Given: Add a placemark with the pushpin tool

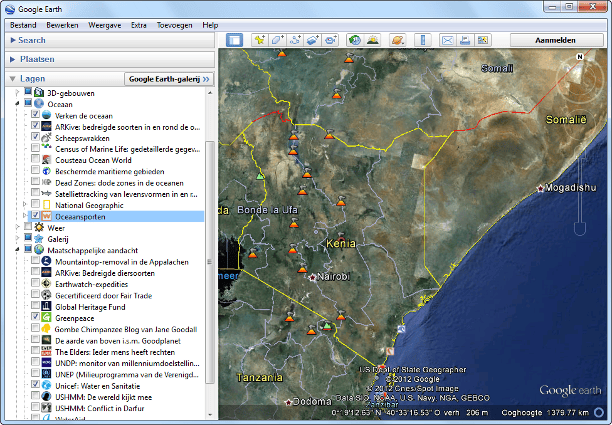Looking at the screenshot, I should coord(261,40).
